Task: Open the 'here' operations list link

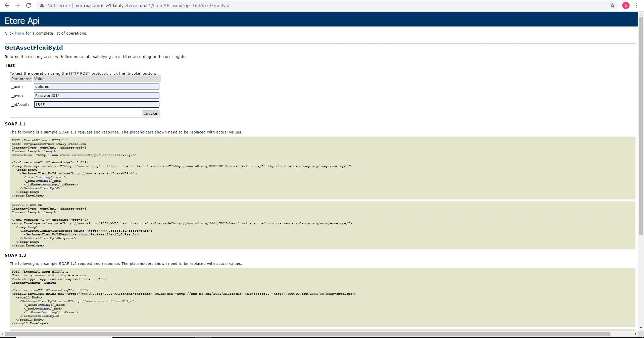Action: pos(19,33)
